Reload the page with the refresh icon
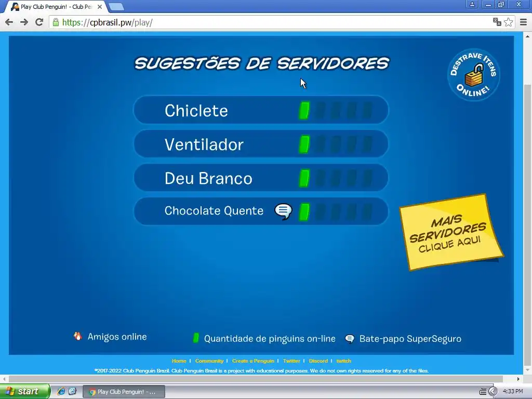The width and height of the screenshot is (532, 399). (x=39, y=22)
